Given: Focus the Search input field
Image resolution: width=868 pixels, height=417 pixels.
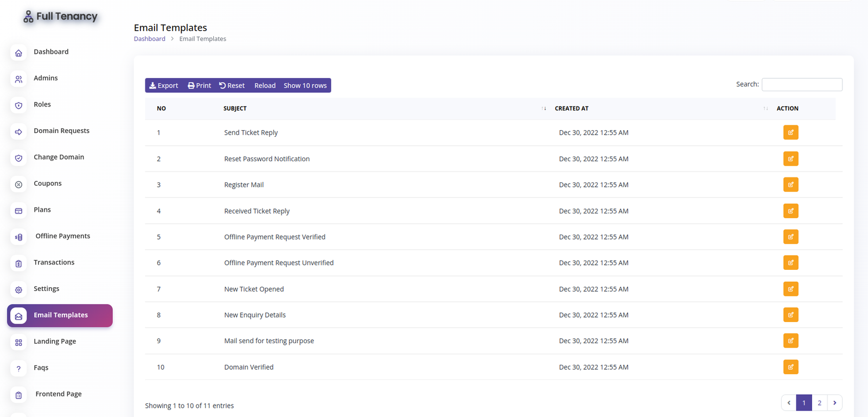Looking at the screenshot, I should coord(802,85).
